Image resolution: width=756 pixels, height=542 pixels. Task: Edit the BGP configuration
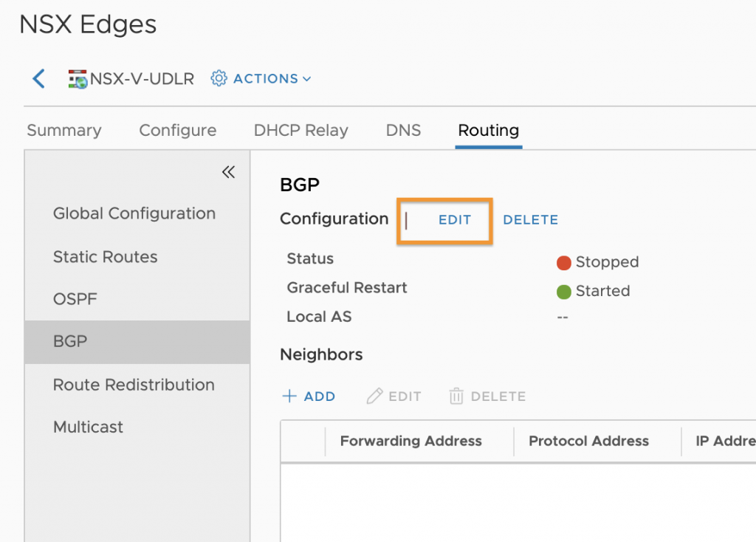click(x=455, y=220)
